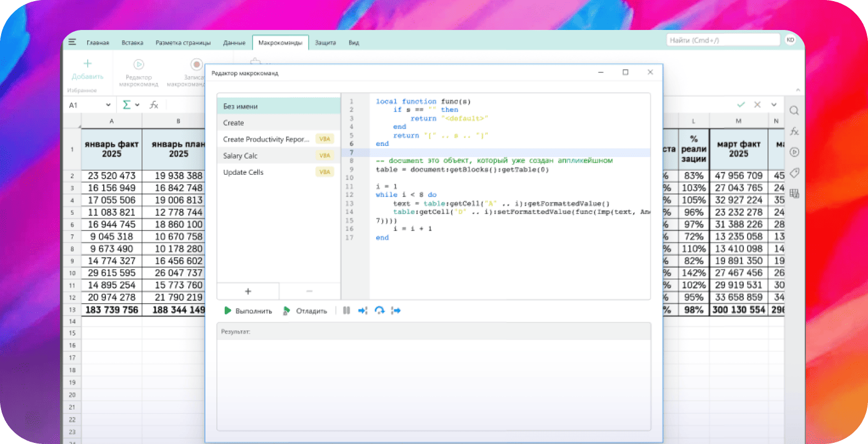Open the search icon in right sidebar
This screenshot has height=444, width=868.
pos(794,110)
